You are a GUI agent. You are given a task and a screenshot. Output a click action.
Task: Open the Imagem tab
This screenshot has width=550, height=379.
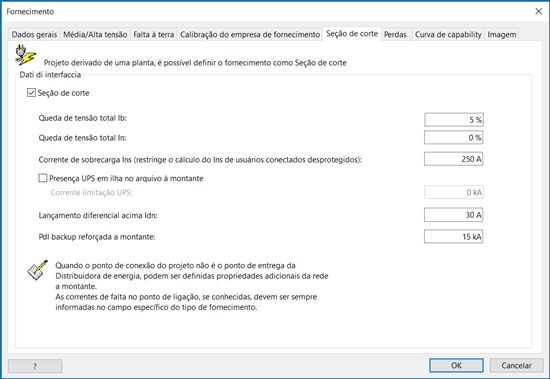pyautogui.click(x=502, y=34)
